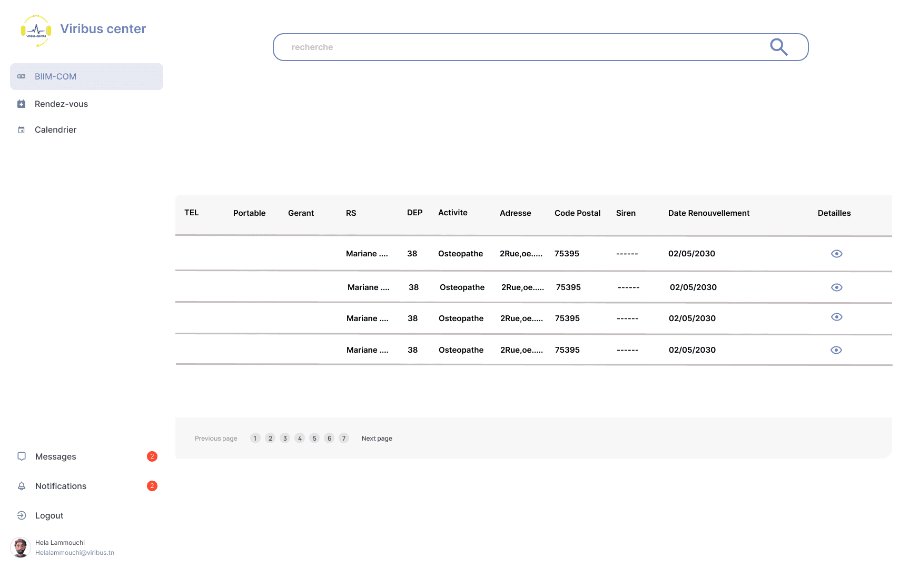Click inside the recherche search field
The width and height of the screenshot is (910, 588).
(474, 47)
